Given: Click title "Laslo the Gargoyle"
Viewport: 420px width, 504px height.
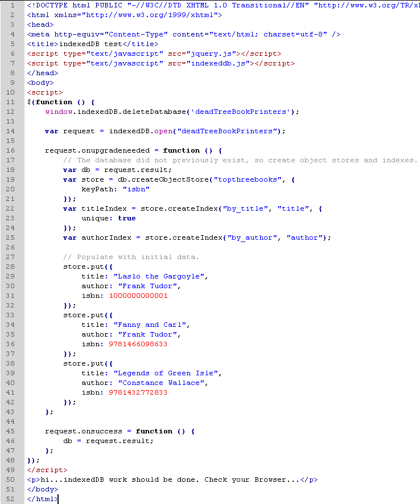Looking at the screenshot, I should [x=159, y=276].
